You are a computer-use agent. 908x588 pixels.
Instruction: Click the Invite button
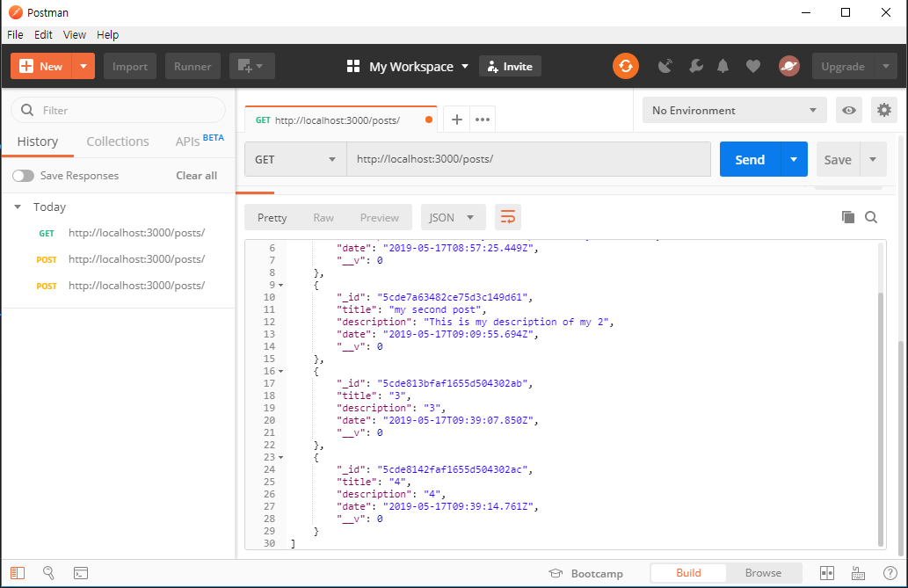tap(510, 66)
